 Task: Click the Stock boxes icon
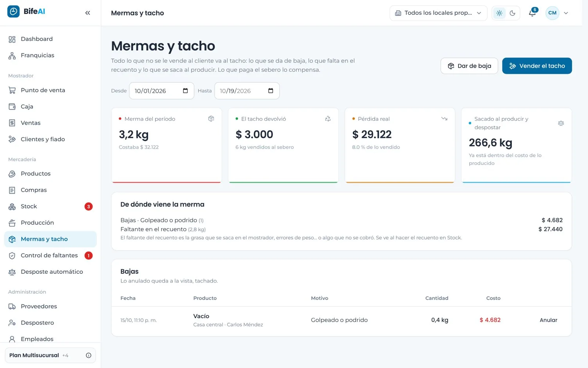[12, 206]
